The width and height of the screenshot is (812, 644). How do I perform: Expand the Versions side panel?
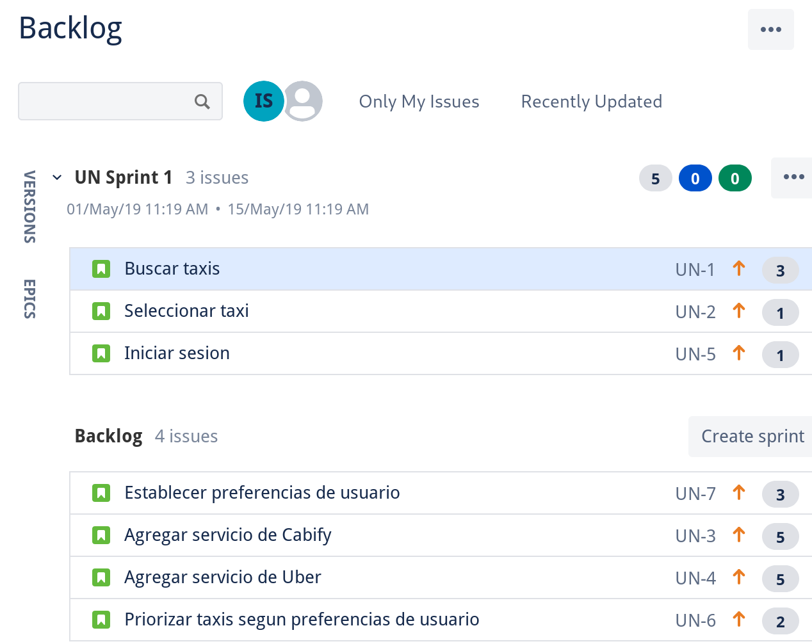(x=29, y=207)
